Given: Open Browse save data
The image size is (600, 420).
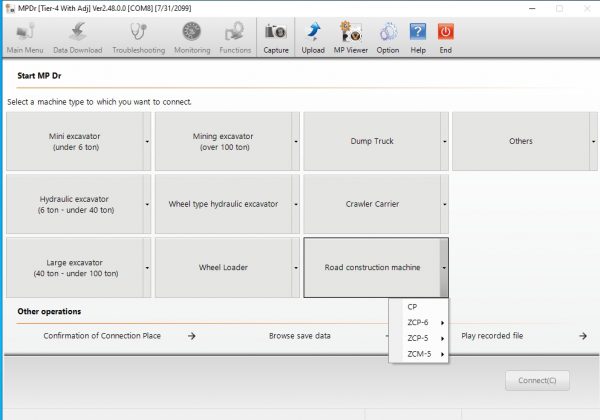Looking at the screenshot, I should pyautogui.click(x=300, y=336).
